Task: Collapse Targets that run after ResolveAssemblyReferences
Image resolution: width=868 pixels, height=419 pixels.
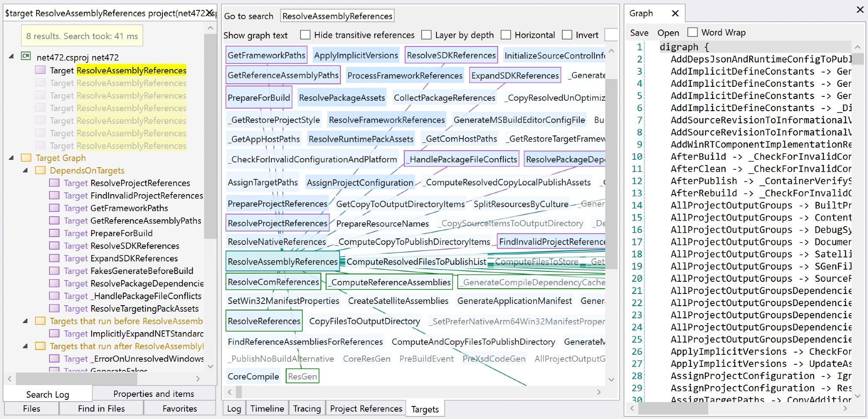Action: 26,346
